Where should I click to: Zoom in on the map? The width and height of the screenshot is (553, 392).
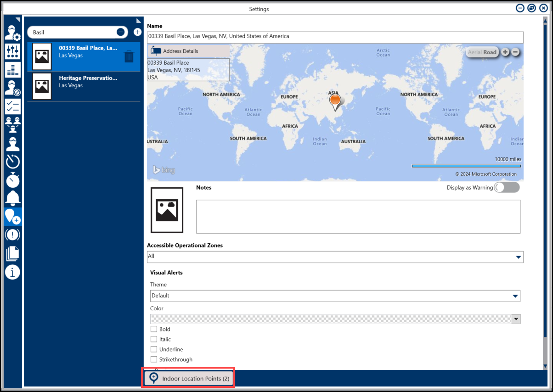click(x=505, y=52)
